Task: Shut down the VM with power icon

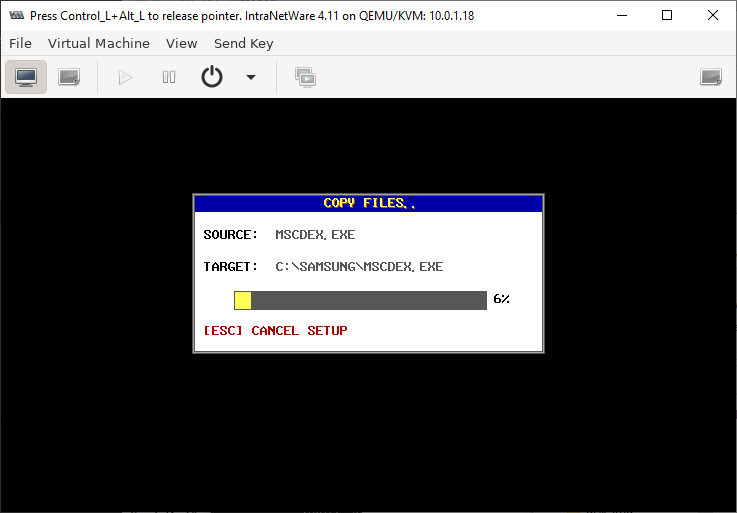Action: tap(212, 77)
